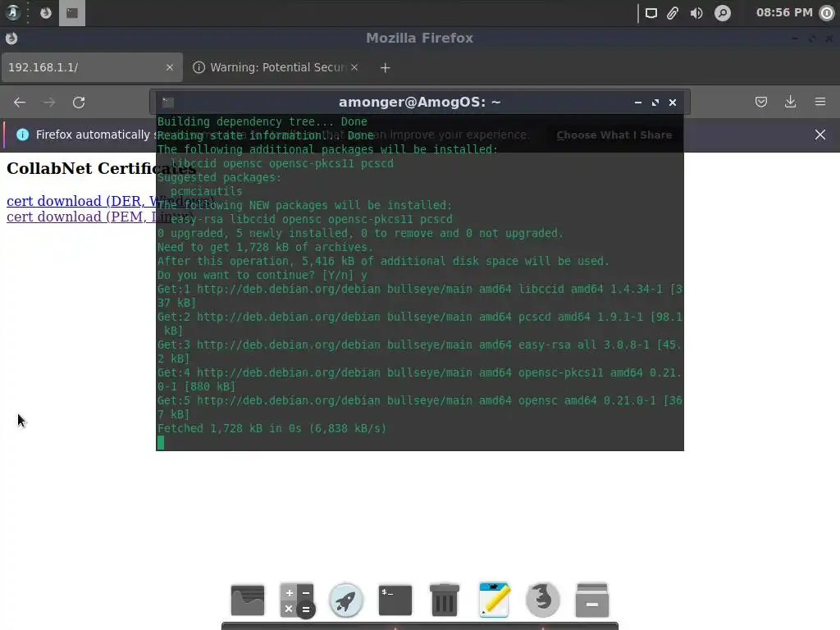The width and height of the screenshot is (840, 630).
Task: Open the Pocket save icon
Action: coord(761,102)
